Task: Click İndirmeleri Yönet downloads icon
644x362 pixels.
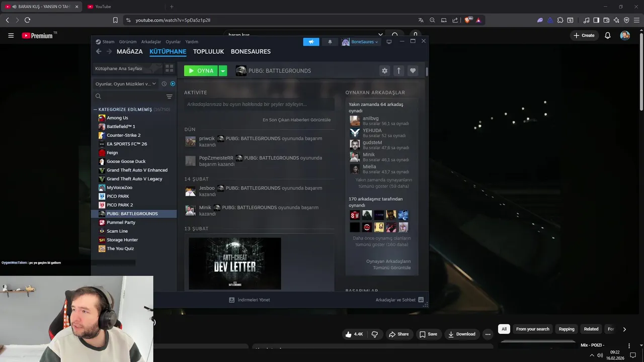Action: [x=231, y=300]
